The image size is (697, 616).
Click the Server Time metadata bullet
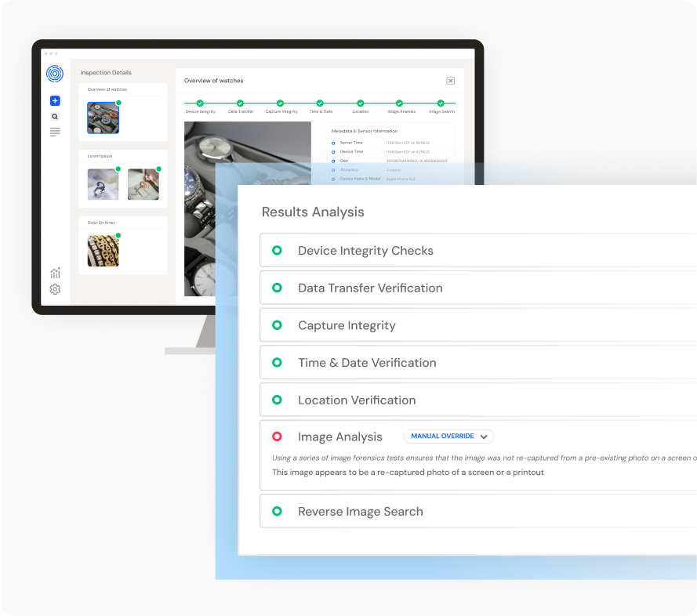(x=333, y=143)
